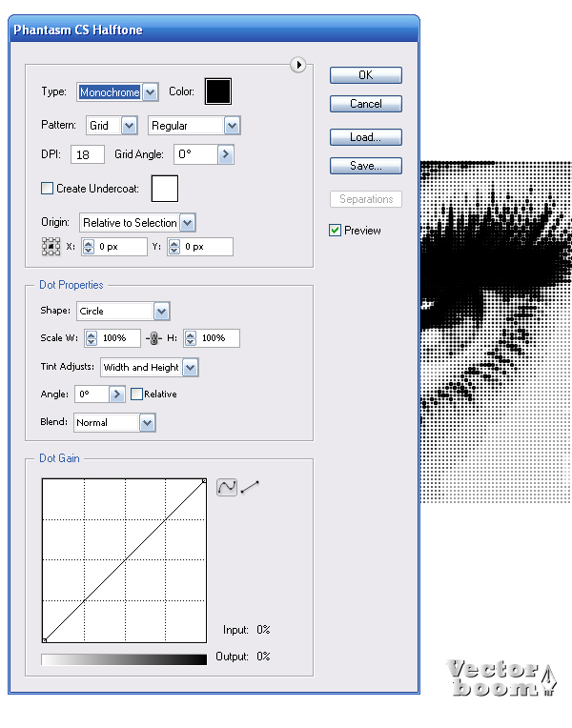Adjust the Y offset spinner arrows
Image resolution: width=572 pixels, height=728 pixels.
click(174, 247)
